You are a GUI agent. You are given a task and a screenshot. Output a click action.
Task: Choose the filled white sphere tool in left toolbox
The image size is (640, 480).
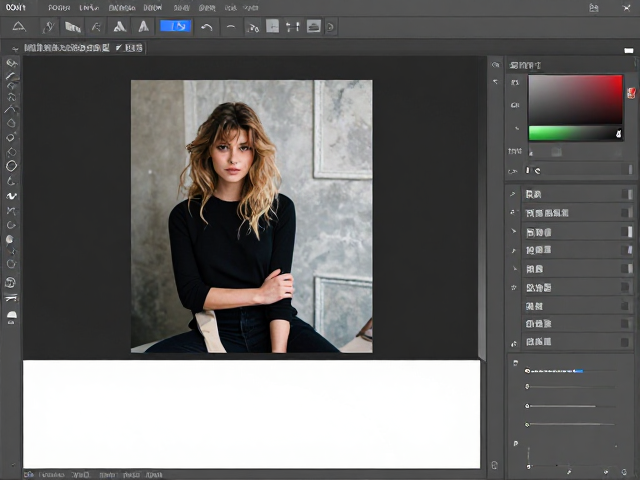click(10, 239)
